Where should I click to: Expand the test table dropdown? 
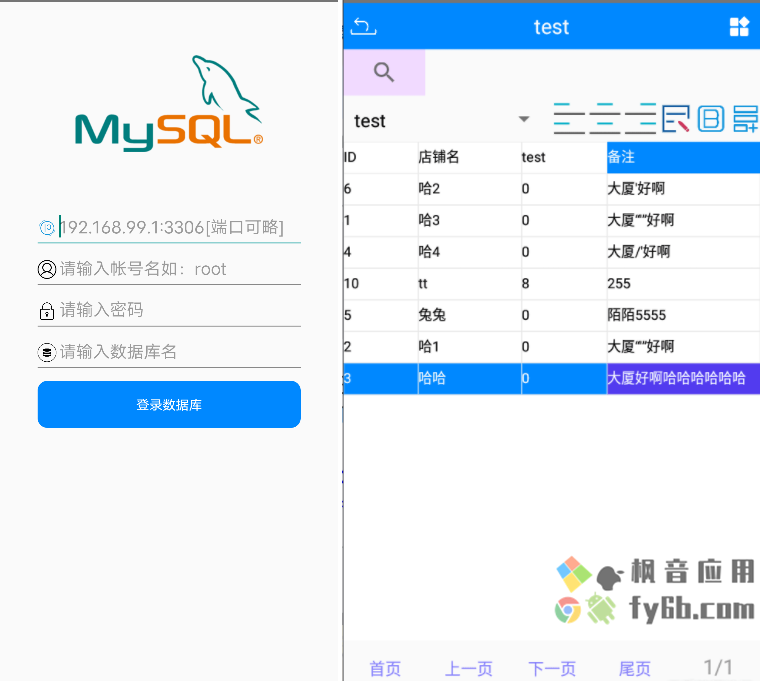(x=524, y=119)
